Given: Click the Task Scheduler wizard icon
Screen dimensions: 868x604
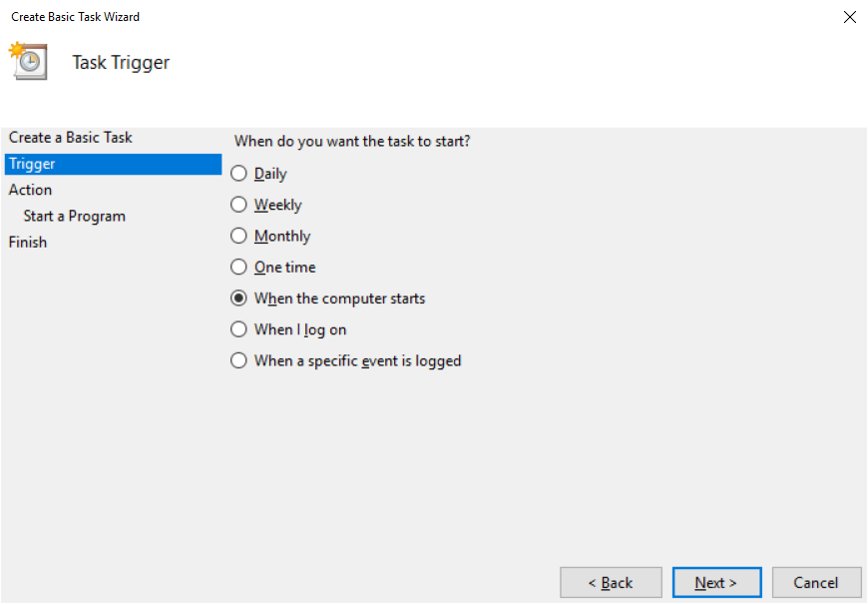Looking at the screenshot, I should coord(28,61).
